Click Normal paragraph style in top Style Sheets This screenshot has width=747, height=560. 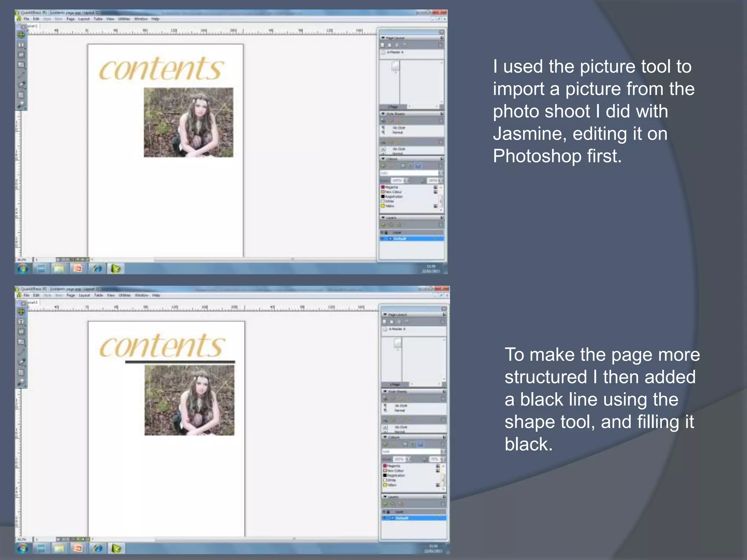click(398, 133)
